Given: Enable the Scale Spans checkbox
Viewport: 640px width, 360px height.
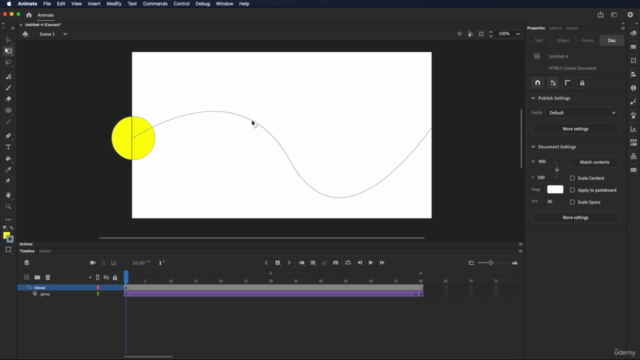Looking at the screenshot, I should [x=572, y=202].
